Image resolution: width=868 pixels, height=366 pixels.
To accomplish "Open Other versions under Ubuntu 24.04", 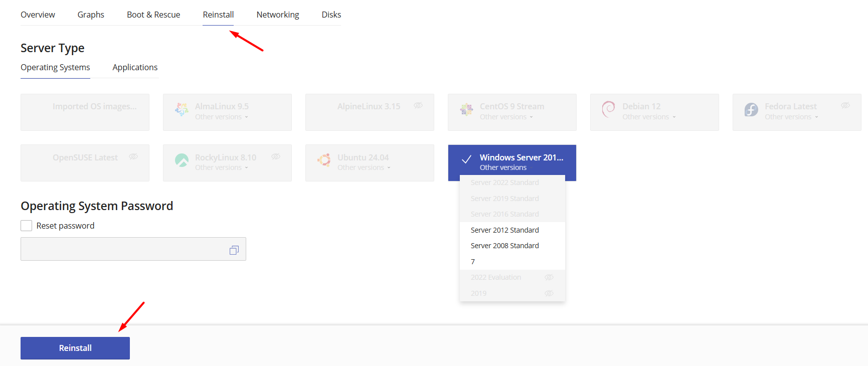I will click(364, 167).
